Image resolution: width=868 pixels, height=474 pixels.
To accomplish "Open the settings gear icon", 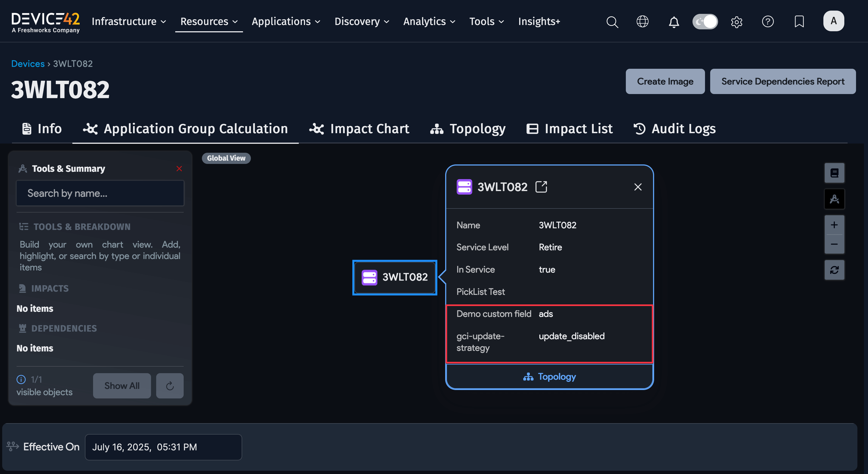I will click(x=737, y=22).
